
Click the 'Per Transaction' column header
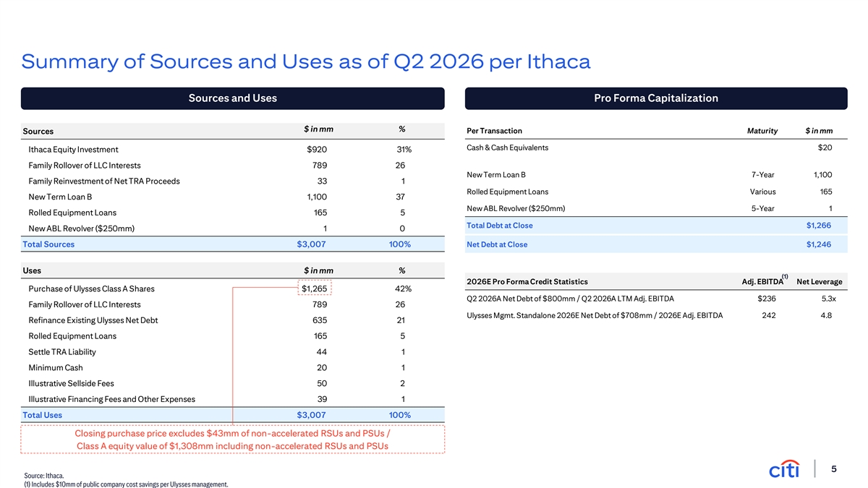(x=495, y=131)
